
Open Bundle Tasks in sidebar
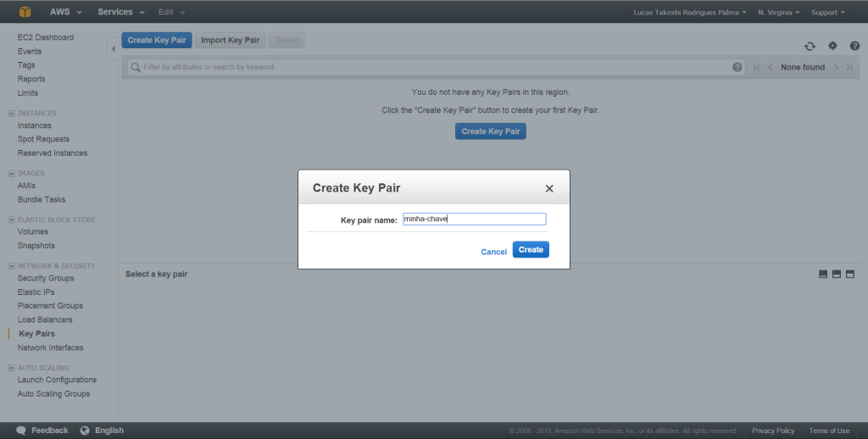coord(41,200)
